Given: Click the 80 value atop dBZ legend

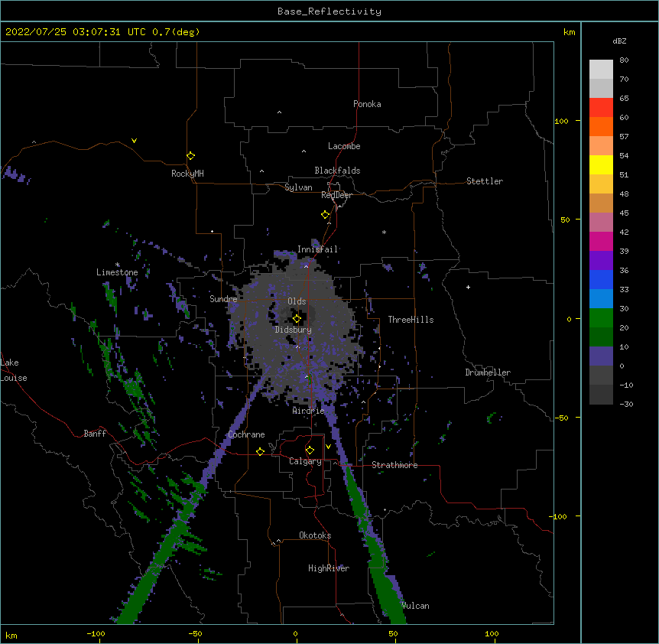Looking at the screenshot, I should pos(624,60).
